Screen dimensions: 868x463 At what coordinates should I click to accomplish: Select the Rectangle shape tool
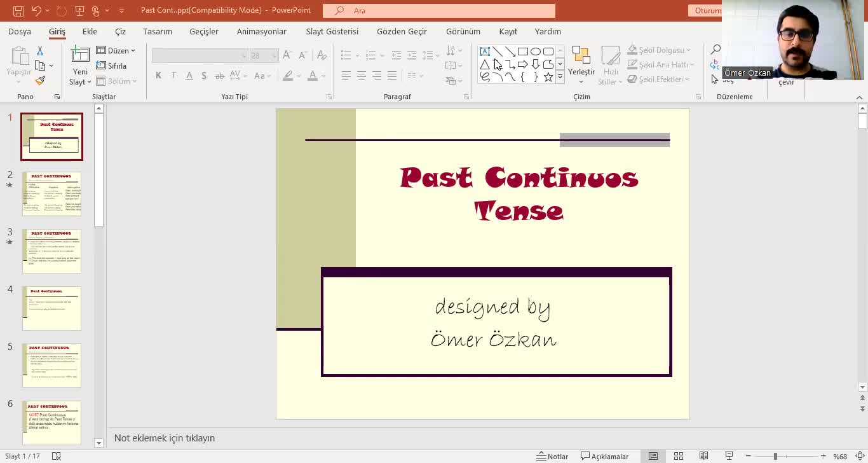tap(523, 52)
